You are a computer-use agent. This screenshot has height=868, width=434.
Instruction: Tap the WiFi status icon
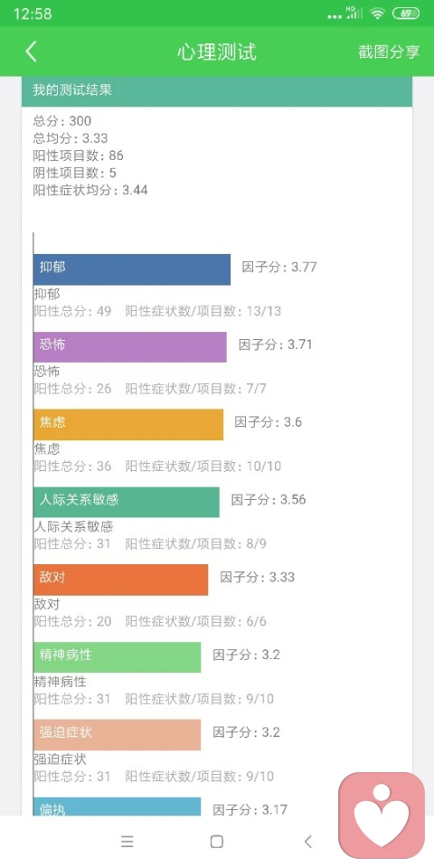click(x=378, y=14)
